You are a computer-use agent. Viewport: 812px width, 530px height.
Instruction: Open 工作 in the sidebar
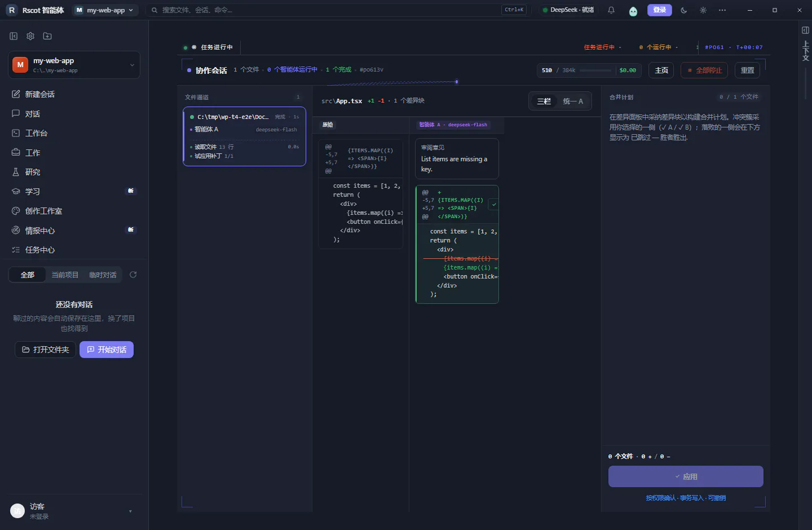(x=74, y=153)
